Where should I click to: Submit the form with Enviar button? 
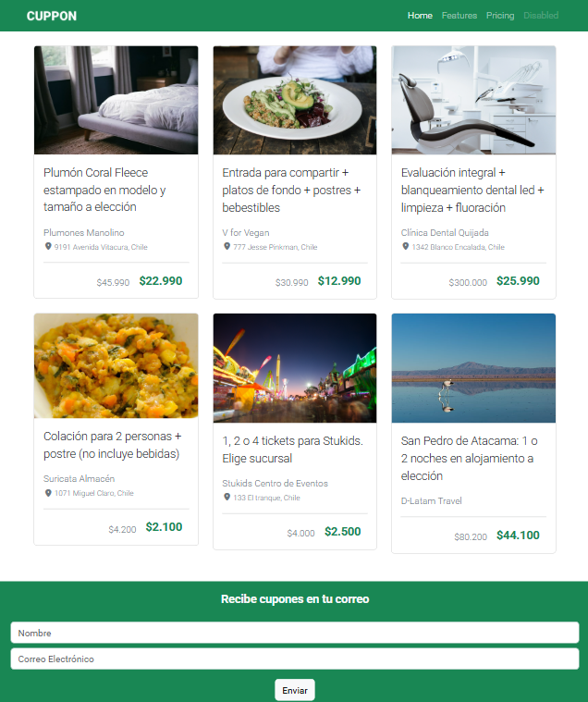(294, 690)
